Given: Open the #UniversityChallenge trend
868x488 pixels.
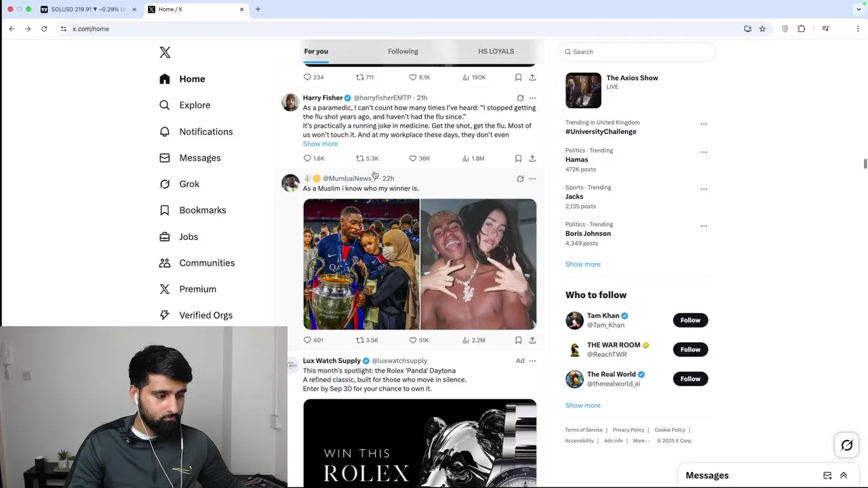Looking at the screenshot, I should [601, 131].
